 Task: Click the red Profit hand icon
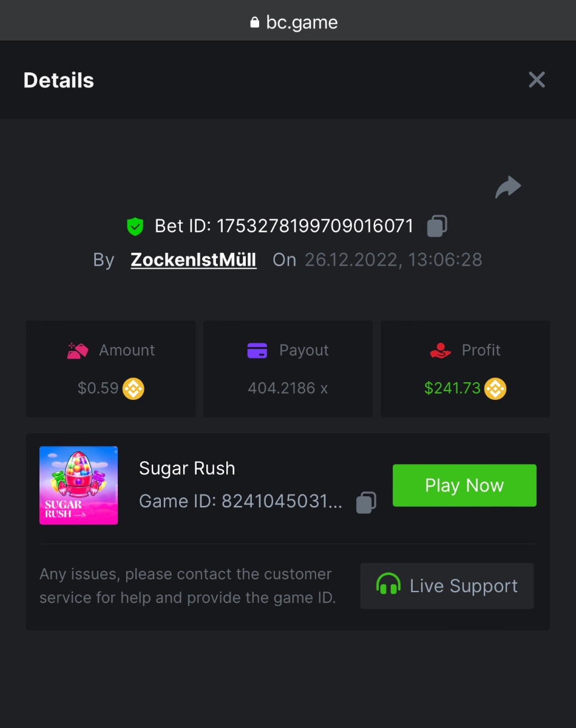click(440, 351)
